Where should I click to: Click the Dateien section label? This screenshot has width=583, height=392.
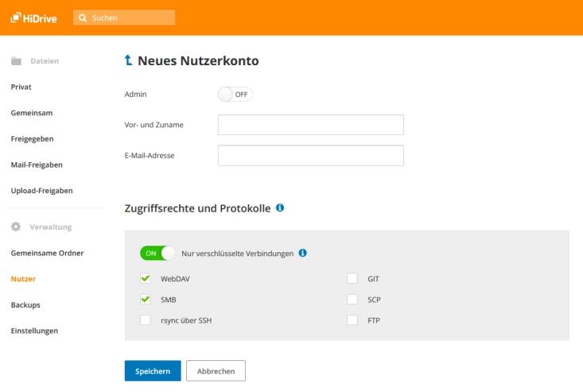coord(45,61)
